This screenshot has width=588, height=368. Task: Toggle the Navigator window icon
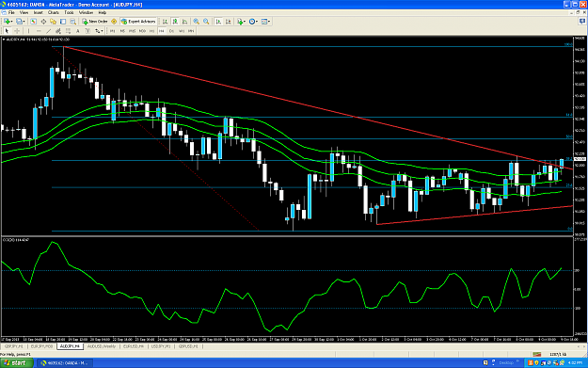(x=54, y=22)
